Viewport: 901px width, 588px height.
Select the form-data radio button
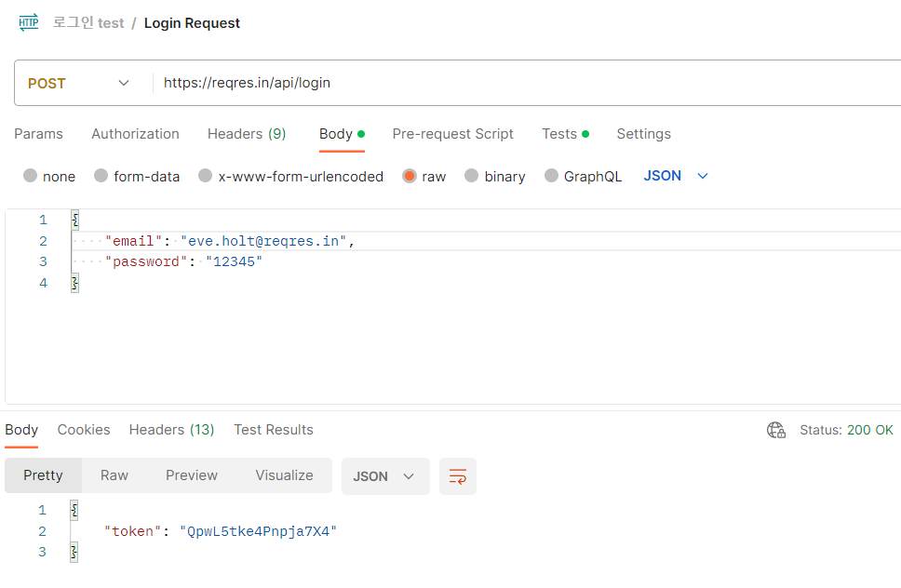(x=101, y=176)
